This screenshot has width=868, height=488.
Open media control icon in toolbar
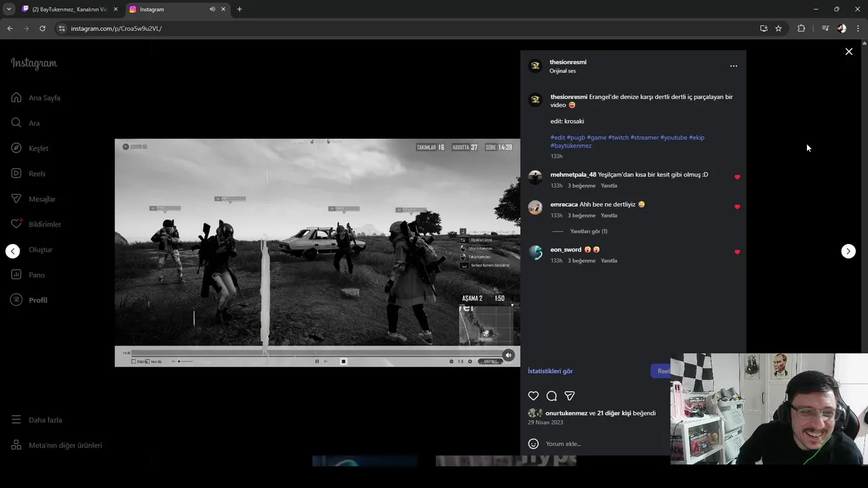point(825,28)
